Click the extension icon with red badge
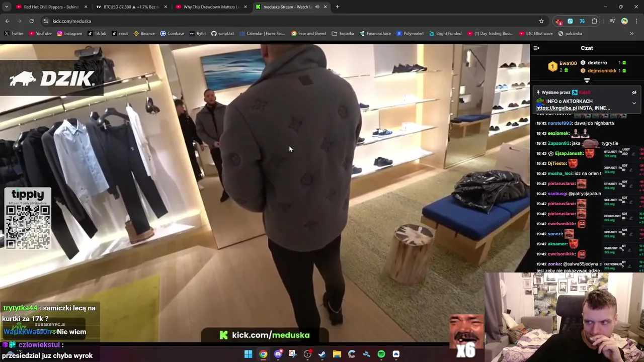The height and width of the screenshot is (362, 644). coord(558,21)
